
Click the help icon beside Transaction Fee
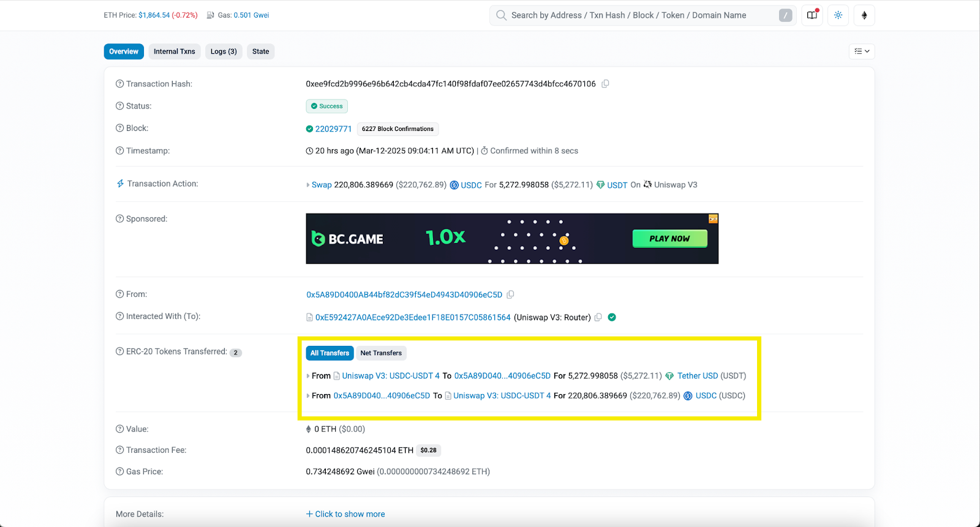(x=119, y=450)
